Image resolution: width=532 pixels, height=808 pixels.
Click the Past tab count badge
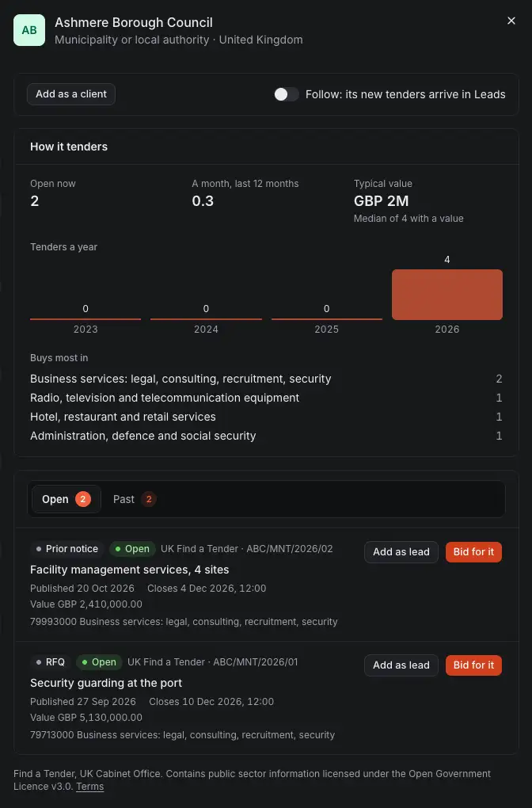pos(149,499)
